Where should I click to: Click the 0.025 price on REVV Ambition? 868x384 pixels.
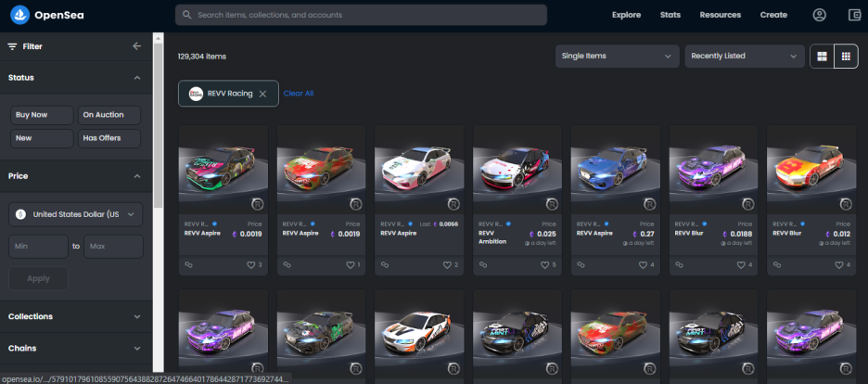point(546,234)
